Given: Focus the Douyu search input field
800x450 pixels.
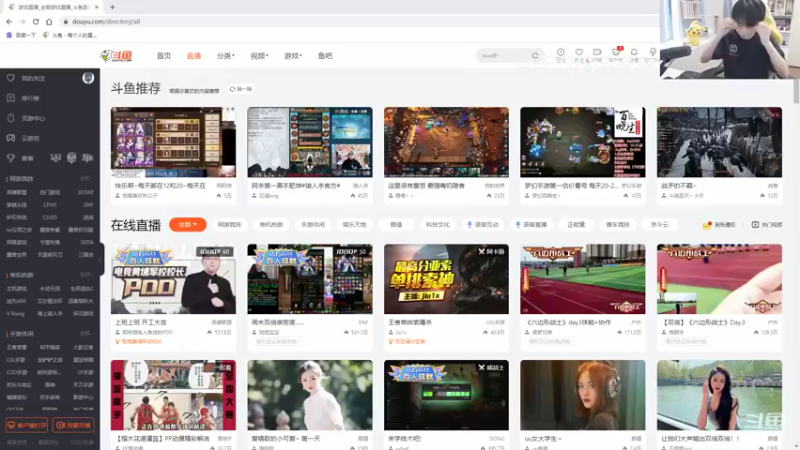Looking at the screenshot, I should coord(504,56).
